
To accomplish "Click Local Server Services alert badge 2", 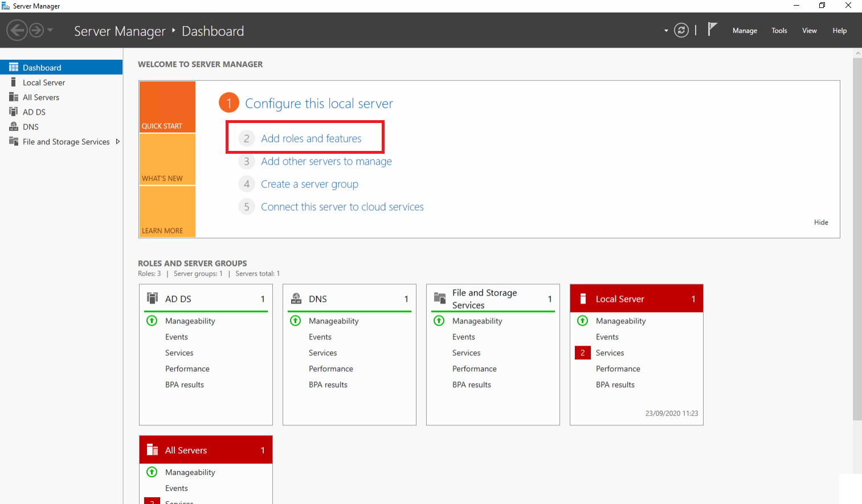I will coord(583,353).
